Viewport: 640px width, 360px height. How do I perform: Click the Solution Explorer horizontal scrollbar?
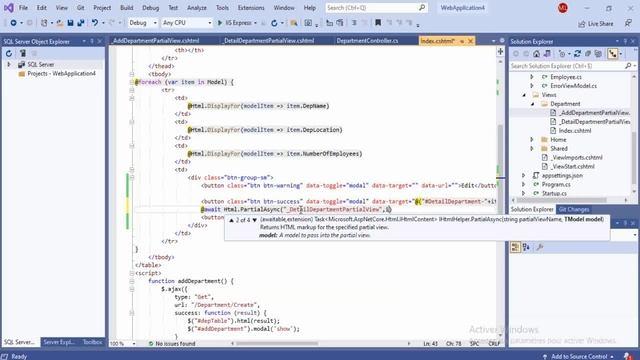(x=561, y=200)
